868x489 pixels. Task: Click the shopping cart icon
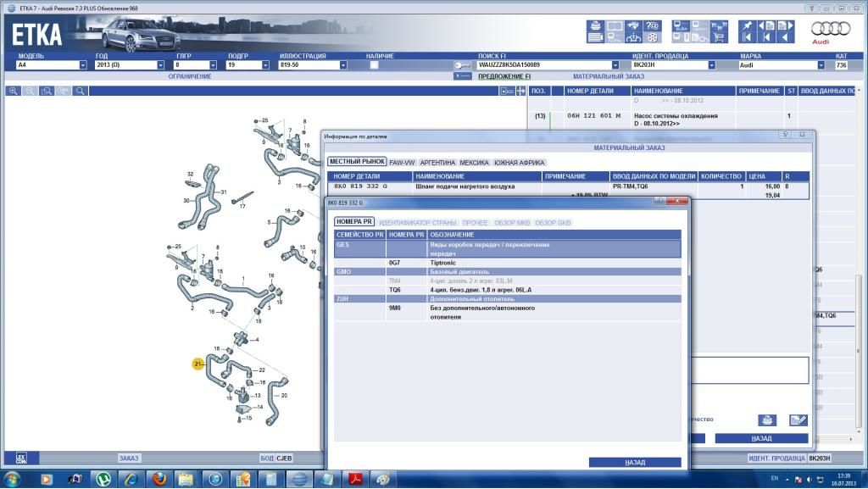pyautogui.click(x=719, y=37)
